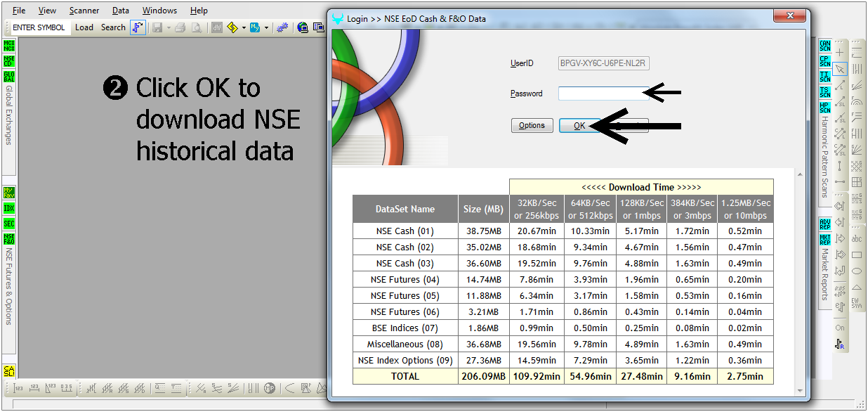Viewport: 868px width, 412px height.
Task: Click the NSE Index Options (09) cell
Action: pyautogui.click(x=405, y=360)
